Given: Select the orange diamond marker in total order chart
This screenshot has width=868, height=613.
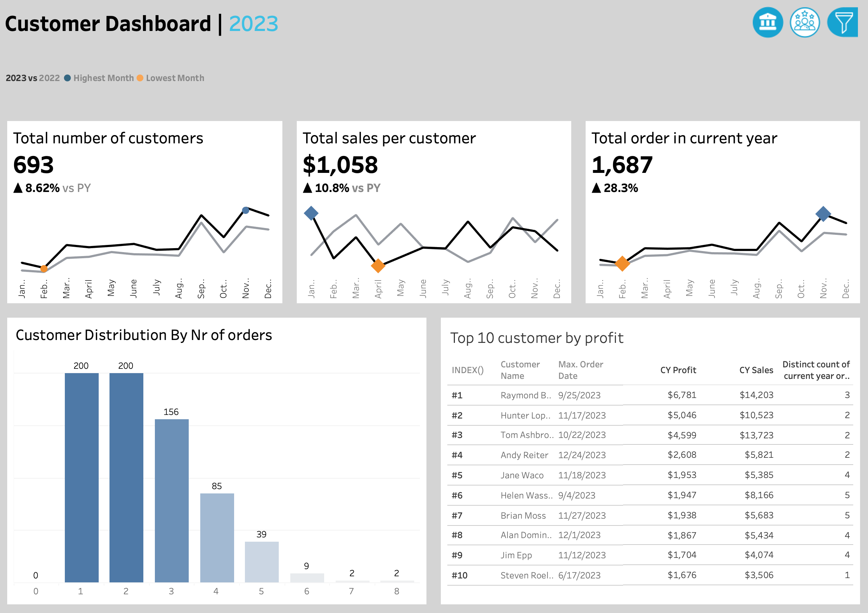Looking at the screenshot, I should coord(622,264).
